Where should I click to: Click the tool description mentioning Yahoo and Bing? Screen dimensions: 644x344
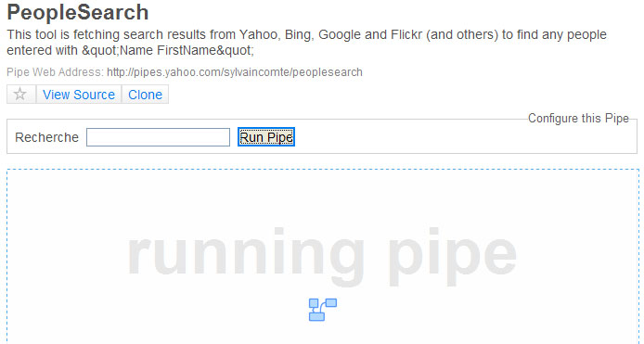point(306,43)
